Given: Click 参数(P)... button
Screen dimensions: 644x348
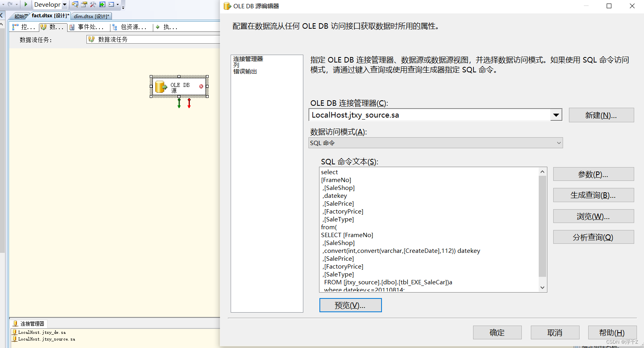Looking at the screenshot, I should click(x=593, y=174).
